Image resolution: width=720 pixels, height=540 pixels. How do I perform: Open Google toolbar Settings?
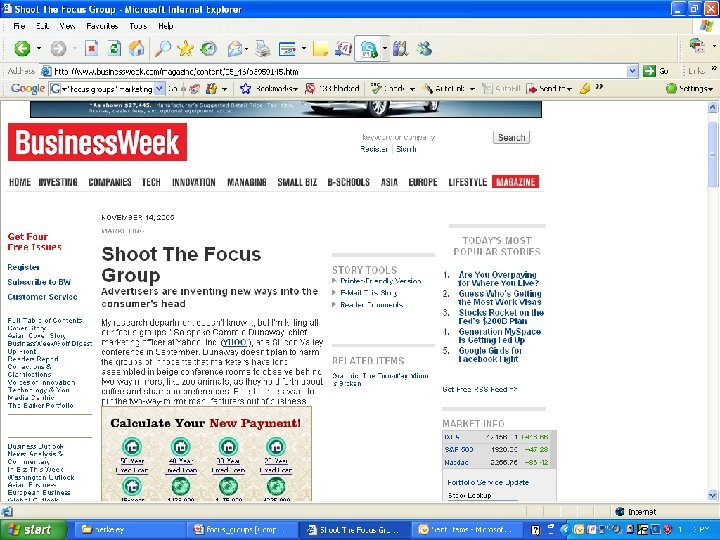click(689, 88)
